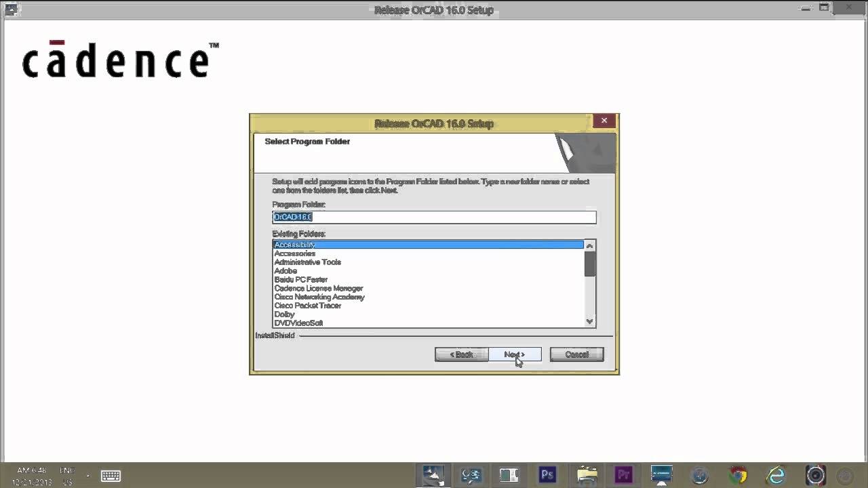Image resolution: width=868 pixels, height=488 pixels.
Task: Click the Cancel button in setup dialog
Action: coord(576,354)
